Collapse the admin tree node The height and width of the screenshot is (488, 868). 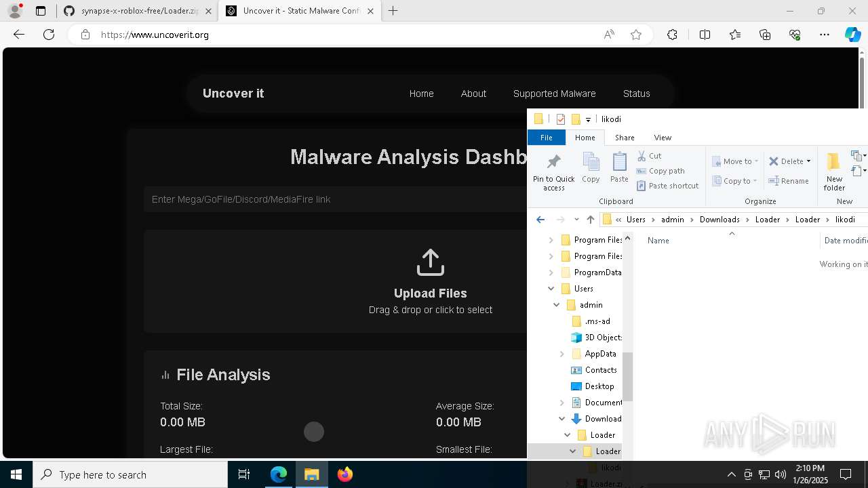click(557, 305)
